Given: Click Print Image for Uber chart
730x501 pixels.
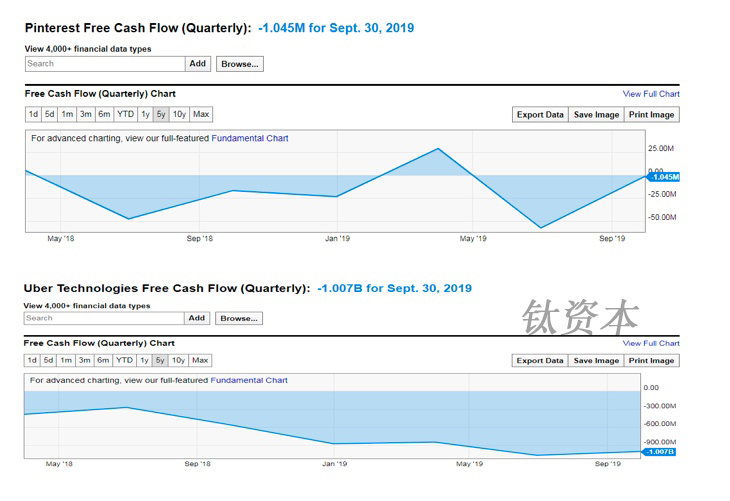Looking at the screenshot, I should [651, 361].
